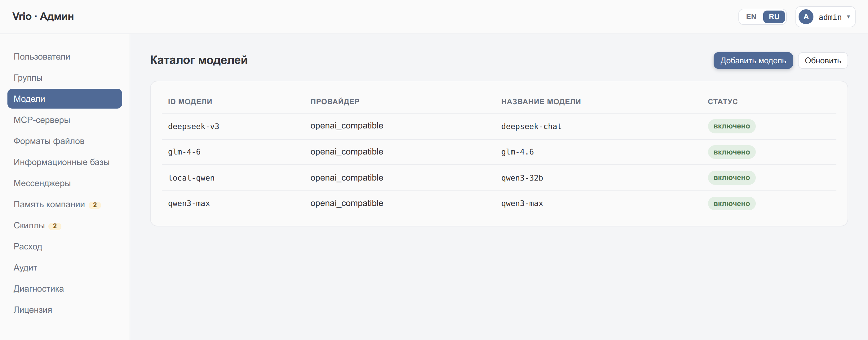This screenshot has width=868, height=340.
Task: Click openai_compatible provider in deepseek-v3 row
Action: tap(347, 125)
